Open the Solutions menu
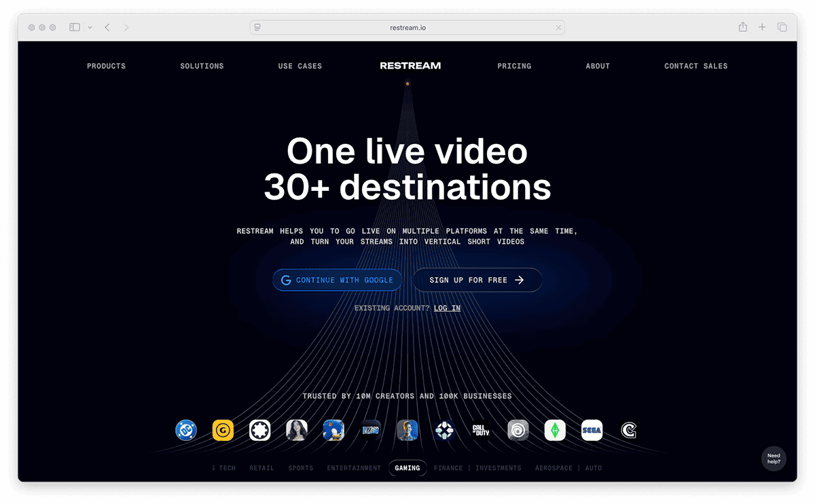Viewport: 815px width, 504px height. [x=202, y=66]
